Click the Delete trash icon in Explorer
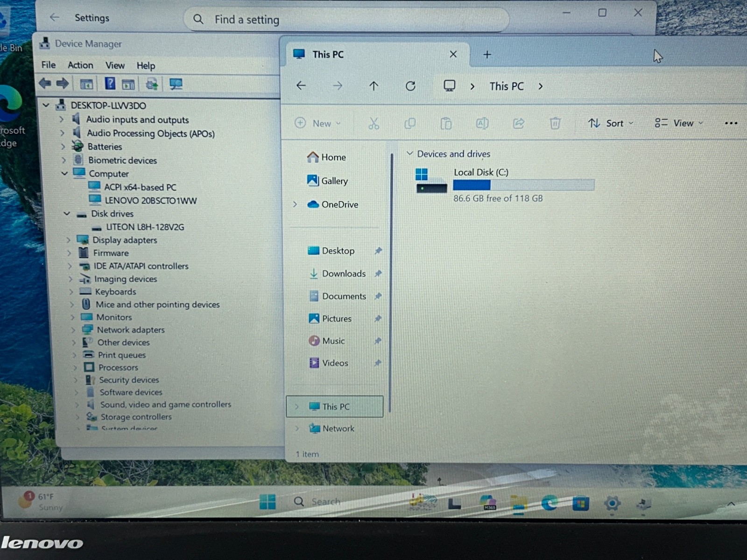The height and width of the screenshot is (560, 747). click(x=555, y=123)
